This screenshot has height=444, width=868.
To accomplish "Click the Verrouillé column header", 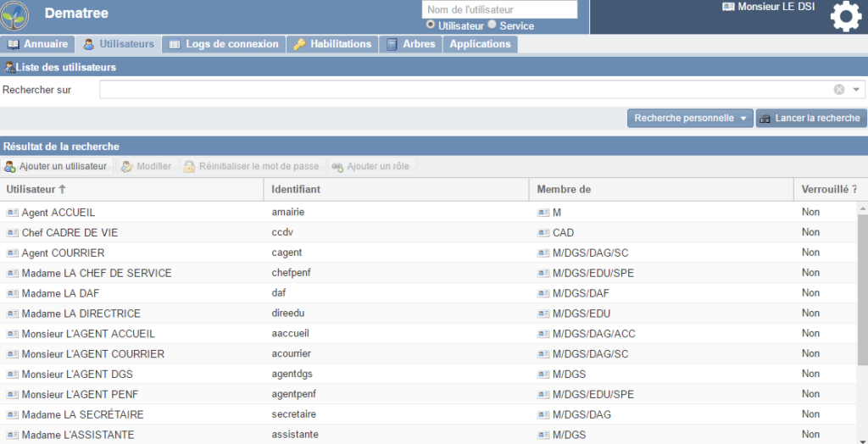I will [828, 189].
